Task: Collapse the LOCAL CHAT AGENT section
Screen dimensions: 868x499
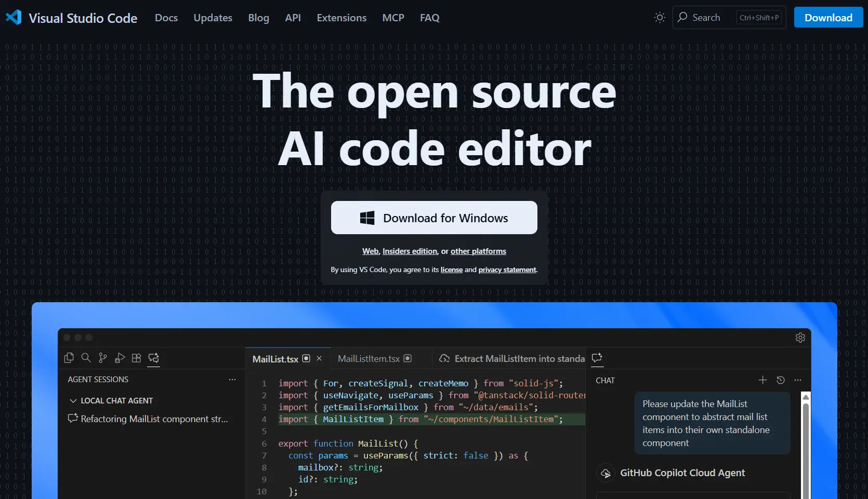Action: point(73,400)
